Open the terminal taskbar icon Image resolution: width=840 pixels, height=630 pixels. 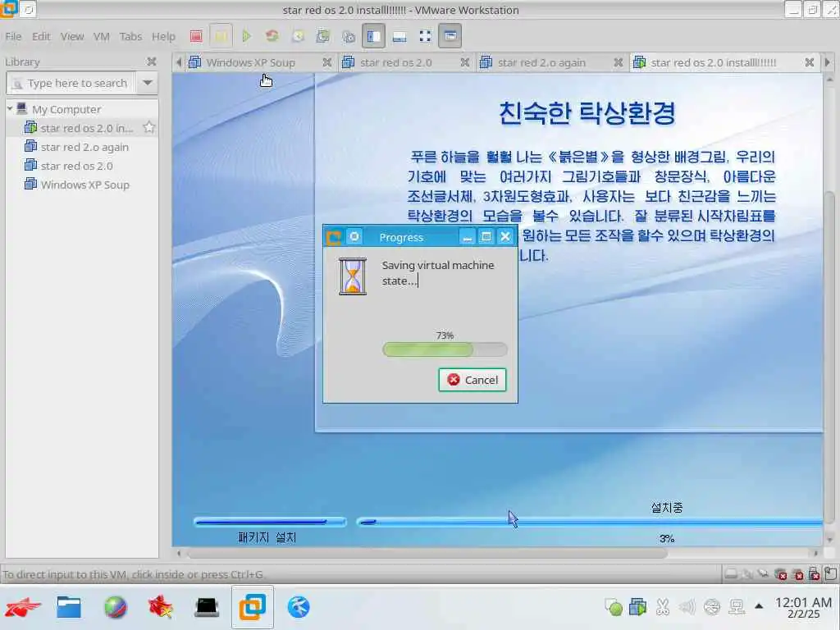206,608
